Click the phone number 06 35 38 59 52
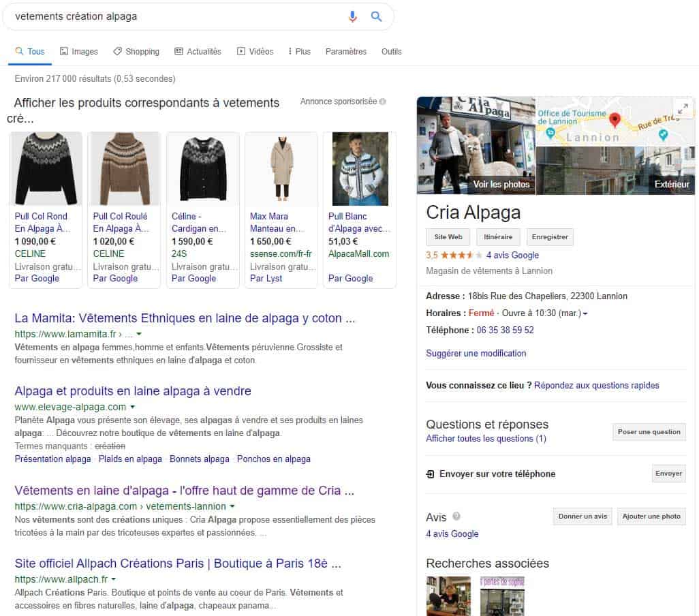 pos(505,330)
